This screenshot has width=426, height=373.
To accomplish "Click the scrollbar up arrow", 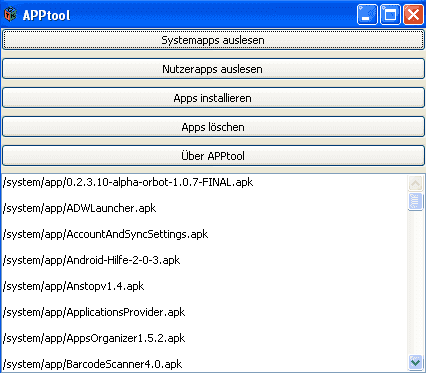I will point(415,183).
